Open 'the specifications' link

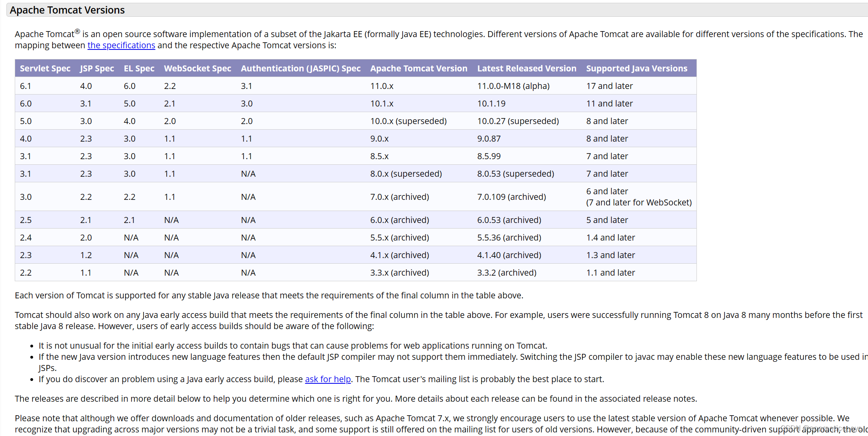coord(121,45)
